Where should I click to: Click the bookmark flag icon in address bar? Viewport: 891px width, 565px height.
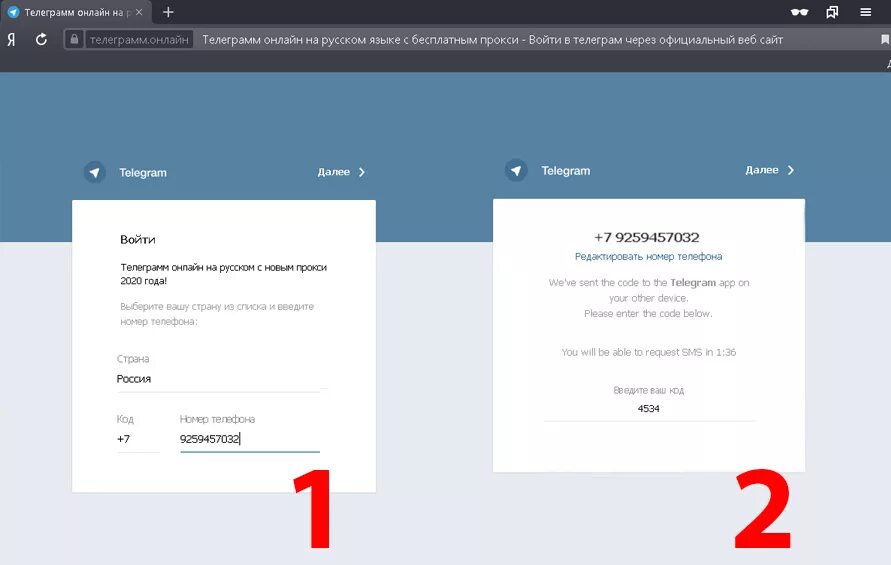(x=885, y=39)
